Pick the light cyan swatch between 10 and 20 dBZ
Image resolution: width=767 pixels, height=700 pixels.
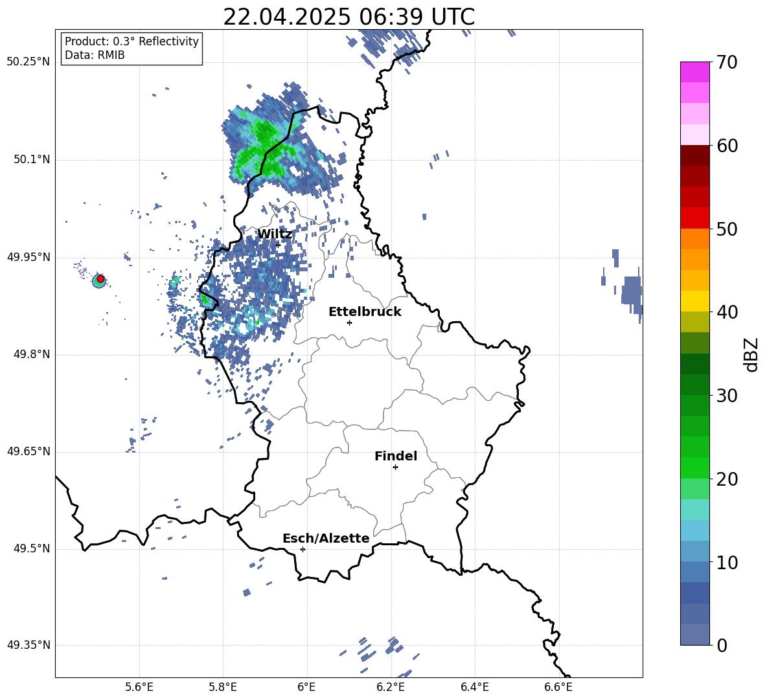[x=695, y=510]
